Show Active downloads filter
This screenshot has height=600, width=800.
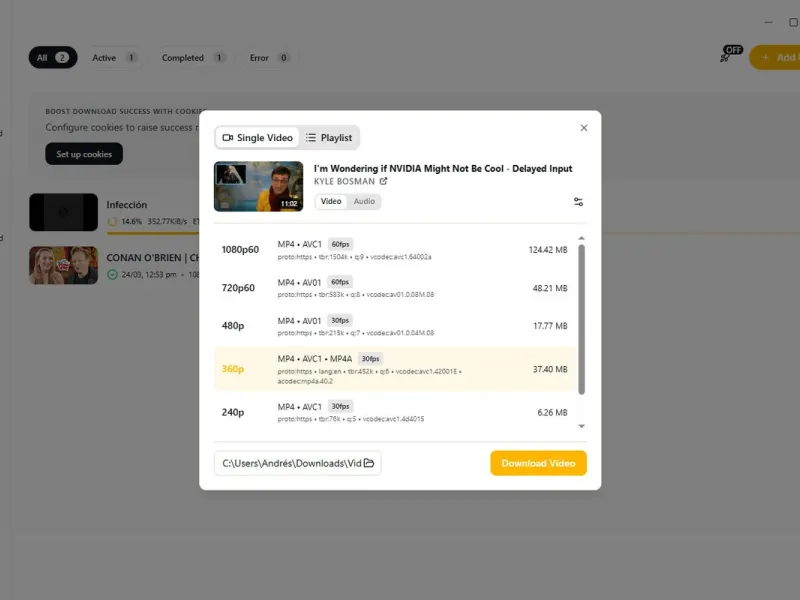114,58
